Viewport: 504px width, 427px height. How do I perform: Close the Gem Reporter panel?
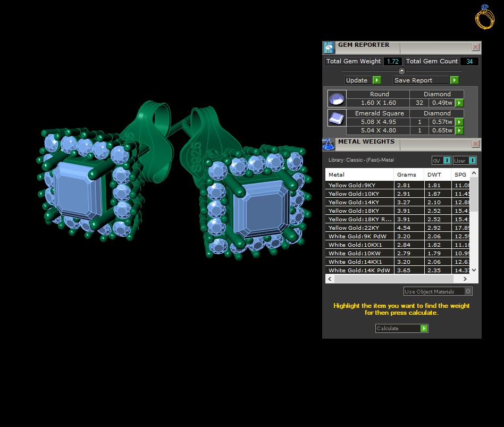click(x=475, y=47)
